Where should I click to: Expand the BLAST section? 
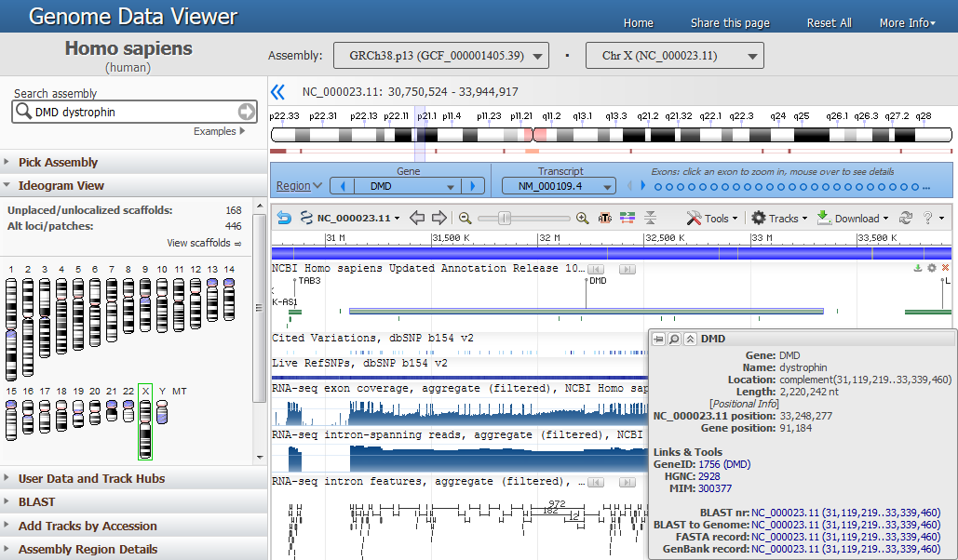(x=36, y=502)
